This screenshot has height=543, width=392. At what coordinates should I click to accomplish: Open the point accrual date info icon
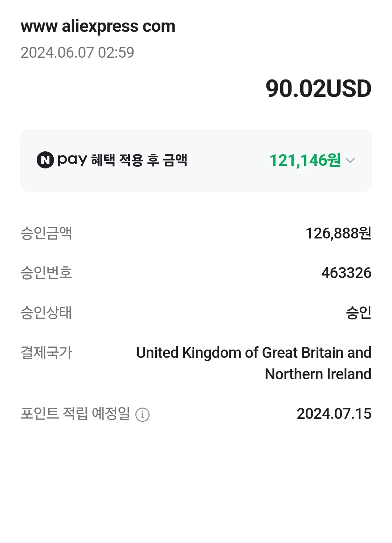coord(142,414)
